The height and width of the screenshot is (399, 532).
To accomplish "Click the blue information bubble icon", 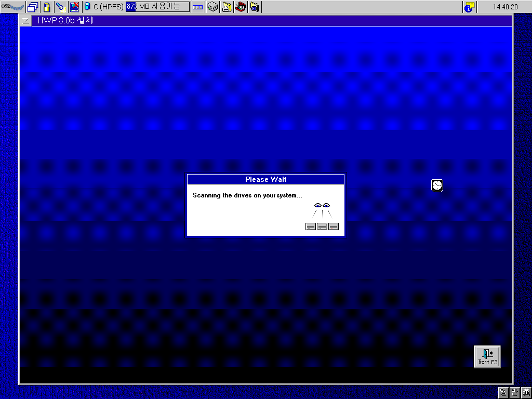I will click(x=470, y=7).
